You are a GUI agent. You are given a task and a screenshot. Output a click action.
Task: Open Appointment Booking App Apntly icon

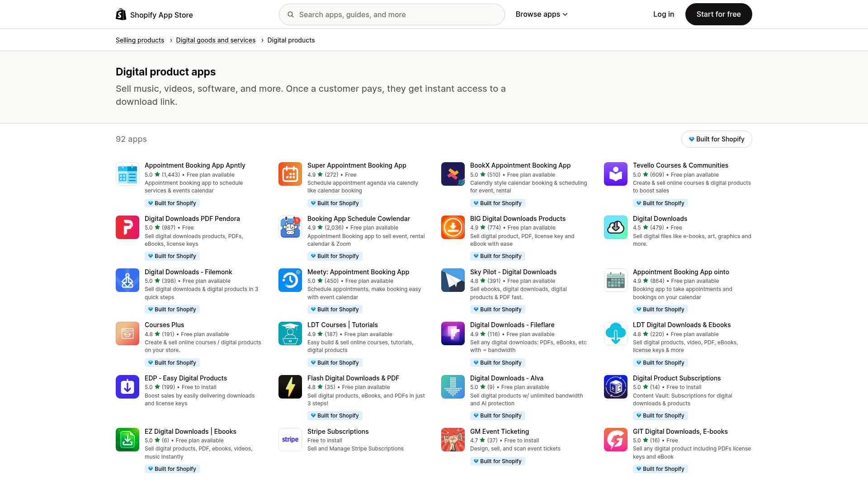tap(127, 174)
